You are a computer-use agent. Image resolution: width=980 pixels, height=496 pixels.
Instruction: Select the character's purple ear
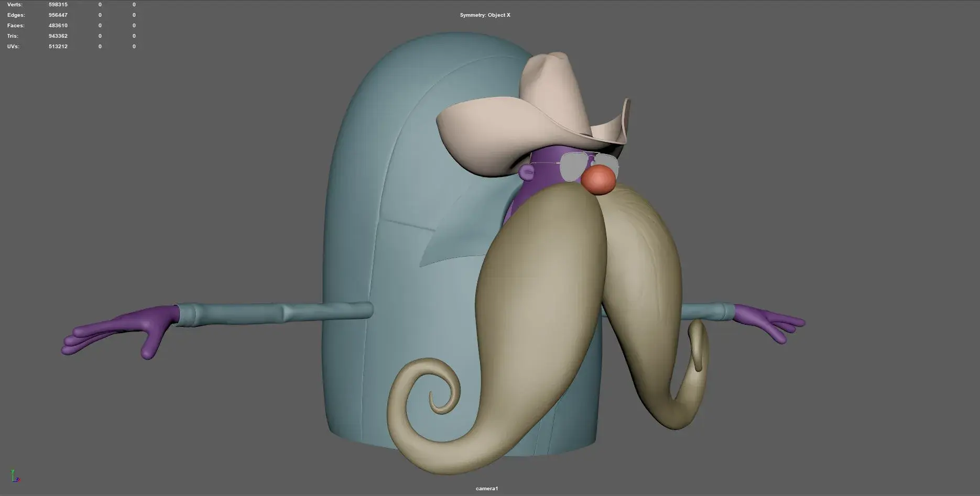(x=526, y=172)
